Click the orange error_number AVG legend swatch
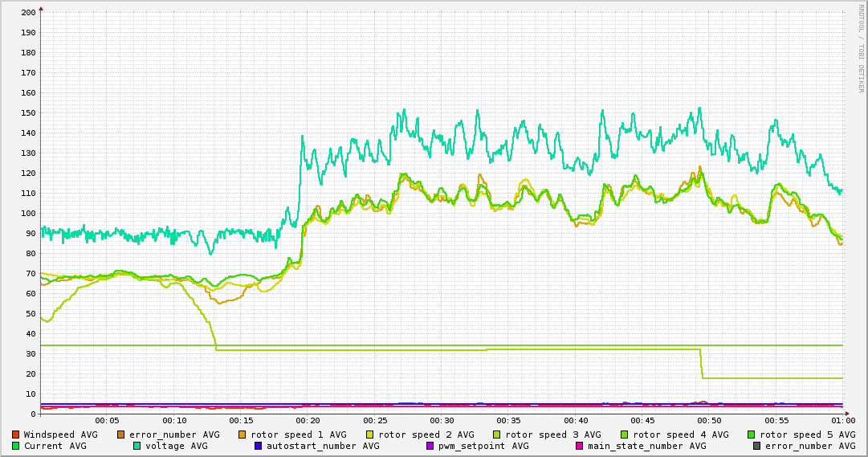868x457 pixels. click(121, 435)
